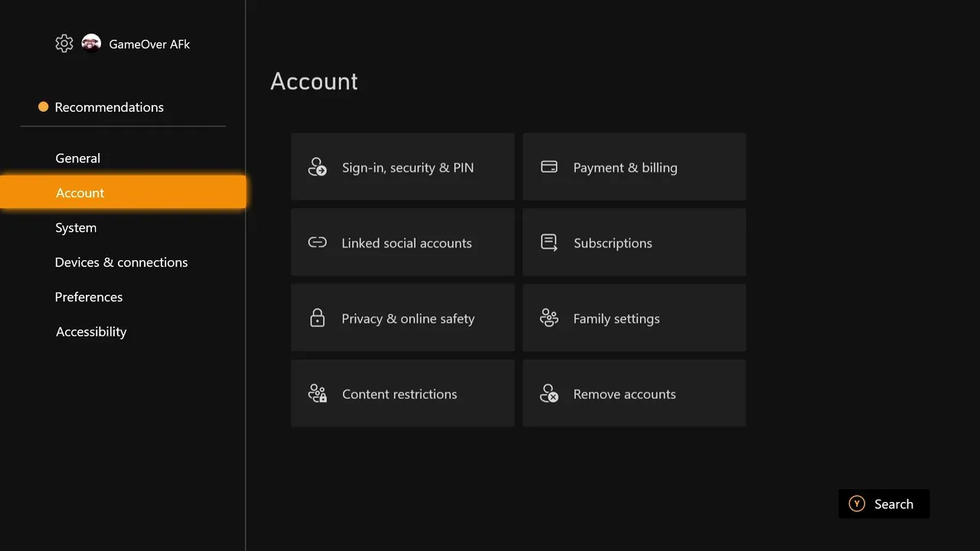
Task: Switch to Preferences section
Action: click(89, 297)
